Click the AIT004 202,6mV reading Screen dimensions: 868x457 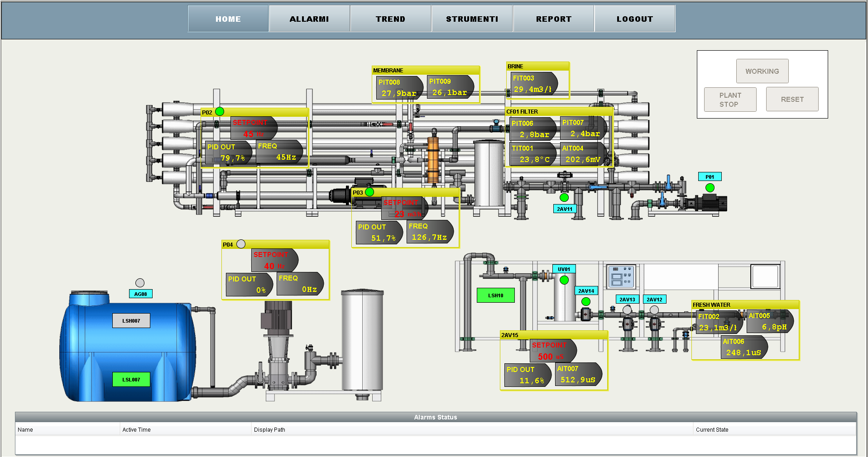coord(584,154)
